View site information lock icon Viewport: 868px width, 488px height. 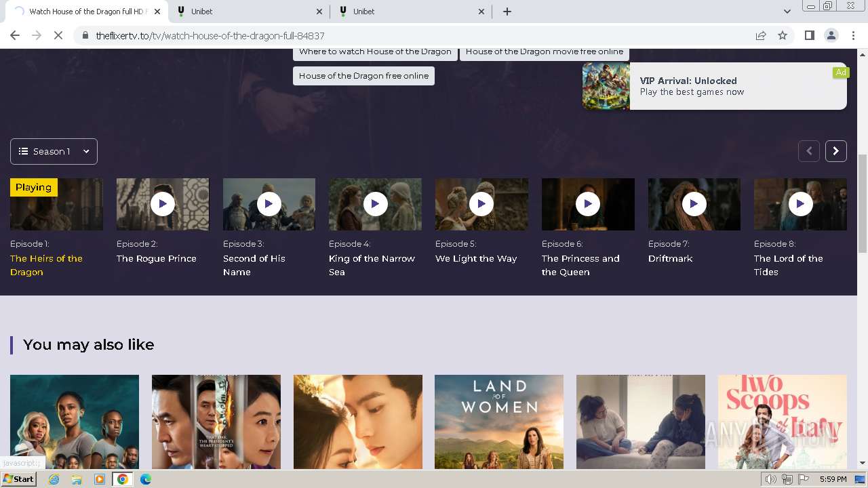(x=85, y=36)
